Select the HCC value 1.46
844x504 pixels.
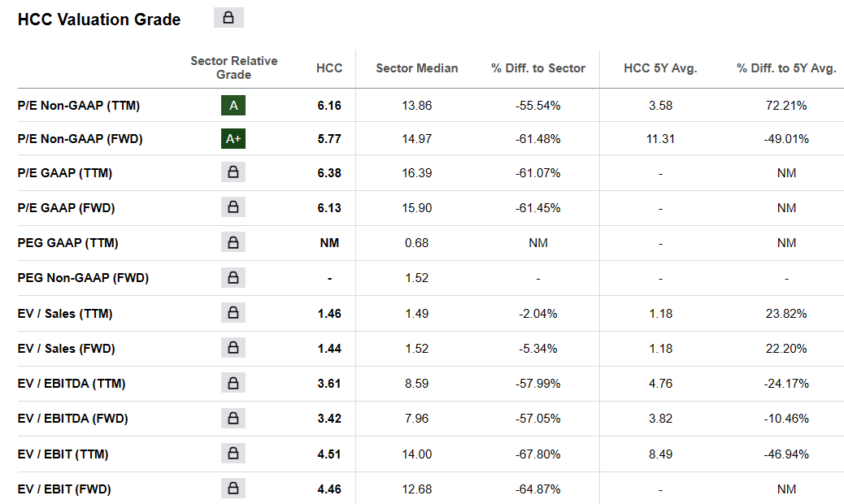[329, 314]
